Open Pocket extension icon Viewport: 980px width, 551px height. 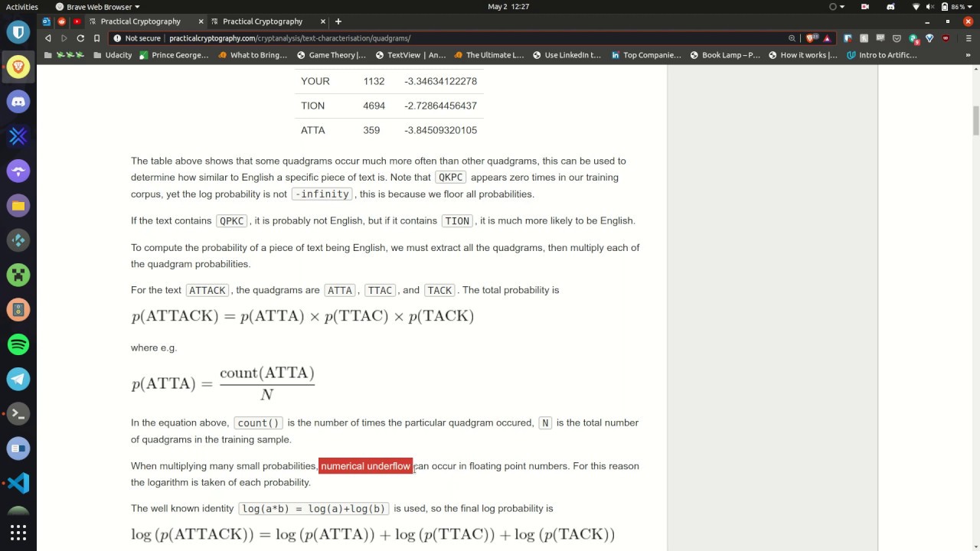point(897,38)
